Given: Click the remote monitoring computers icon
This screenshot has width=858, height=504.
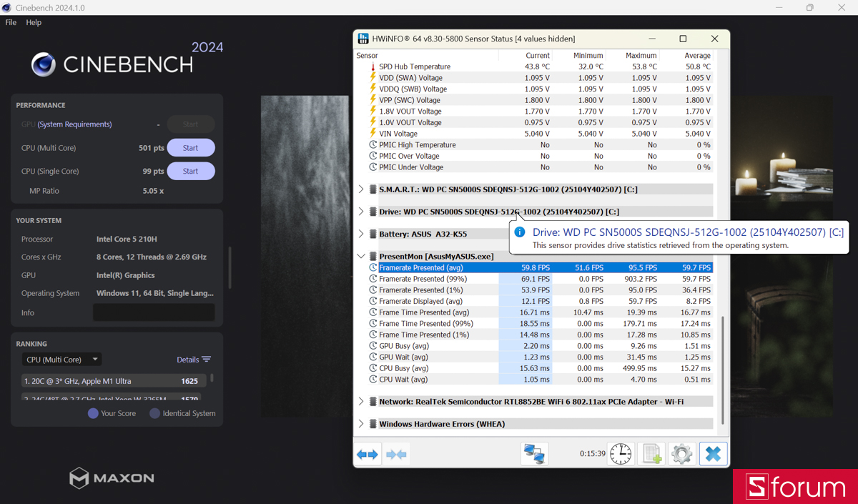Looking at the screenshot, I should (534, 453).
